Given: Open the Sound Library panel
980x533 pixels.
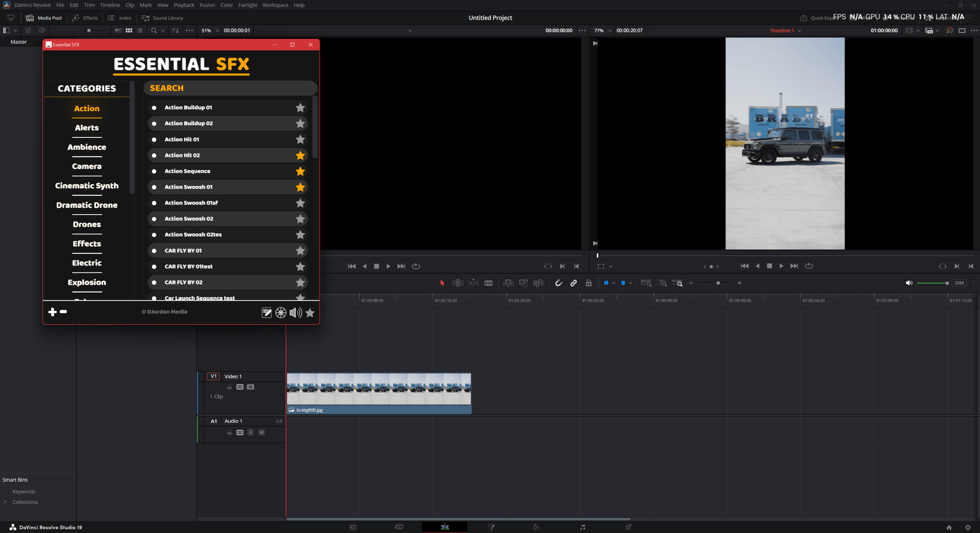Looking at the screenshot, I should (x=162, y=18).
